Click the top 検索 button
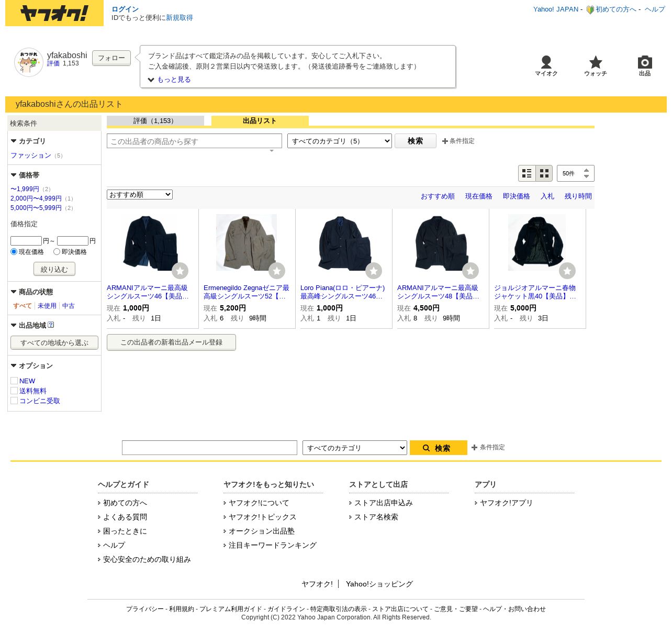Image resolution: width=672 pixels, height=632 pixels. pyautogui.click(x=416, y=141)
